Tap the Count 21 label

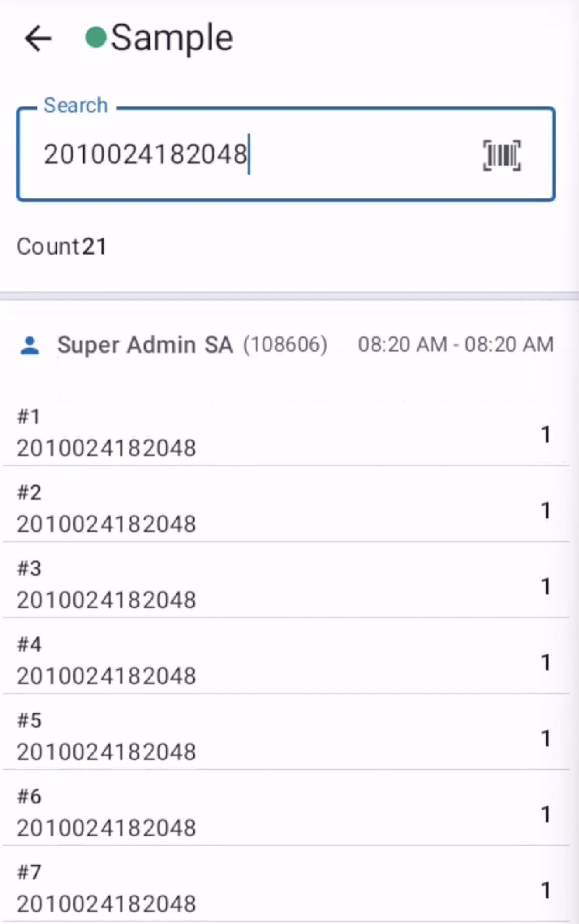pos(61,246)
